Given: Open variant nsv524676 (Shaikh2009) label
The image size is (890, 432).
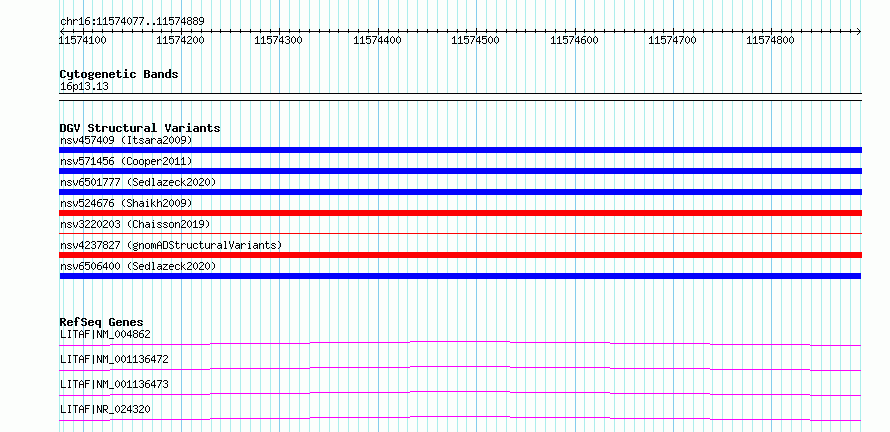Looking at the screenshot, I should click(126, 203).
